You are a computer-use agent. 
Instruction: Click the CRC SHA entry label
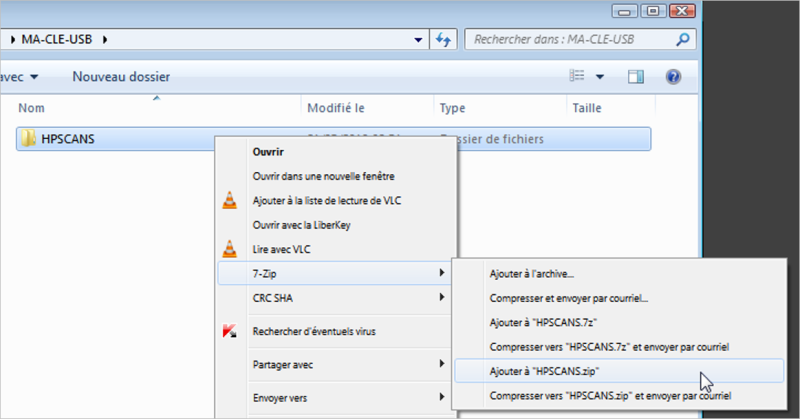(272, 298)
